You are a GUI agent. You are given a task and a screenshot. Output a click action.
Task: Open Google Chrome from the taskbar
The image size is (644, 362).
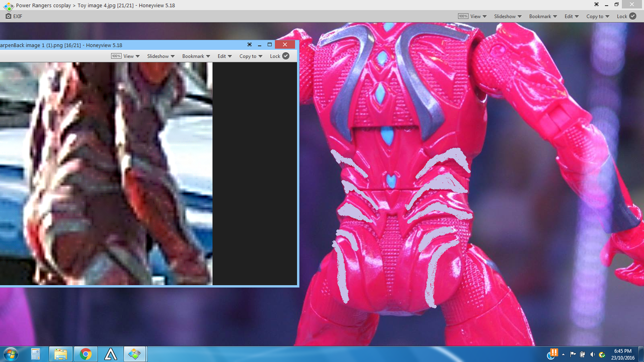86,354
